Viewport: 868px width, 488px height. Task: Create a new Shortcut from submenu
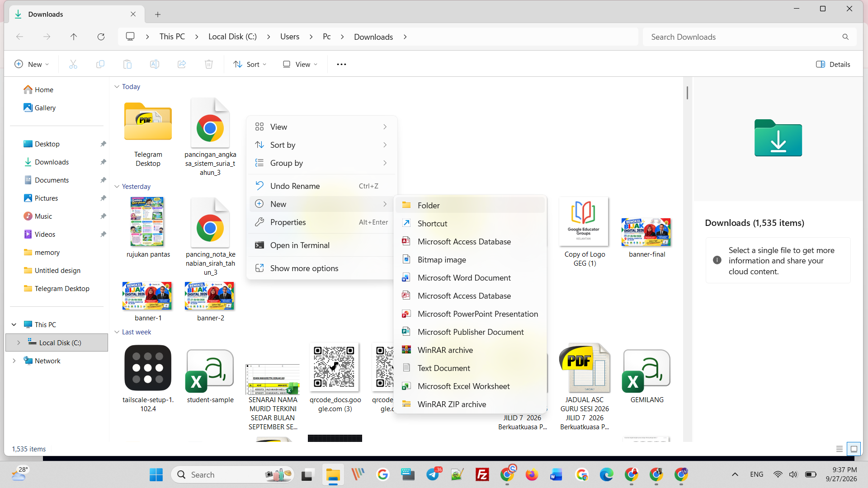pyautogui.click(x=470, y=223)
